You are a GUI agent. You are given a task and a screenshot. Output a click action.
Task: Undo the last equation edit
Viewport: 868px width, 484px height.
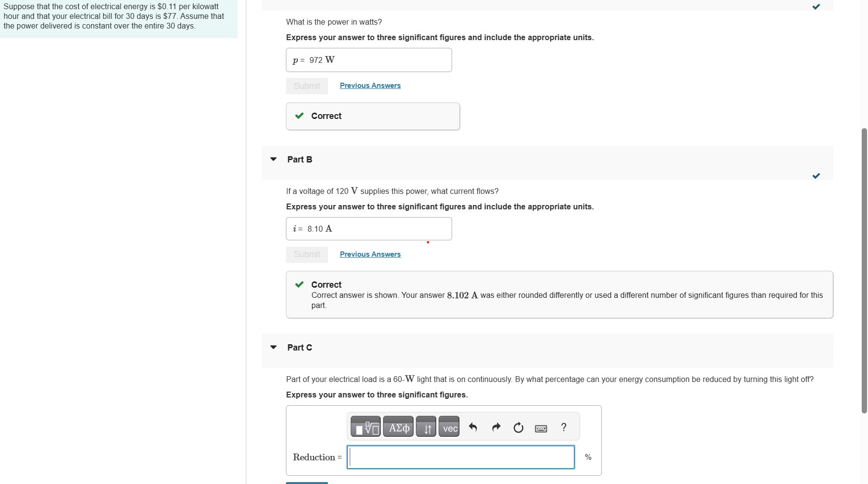472,427
